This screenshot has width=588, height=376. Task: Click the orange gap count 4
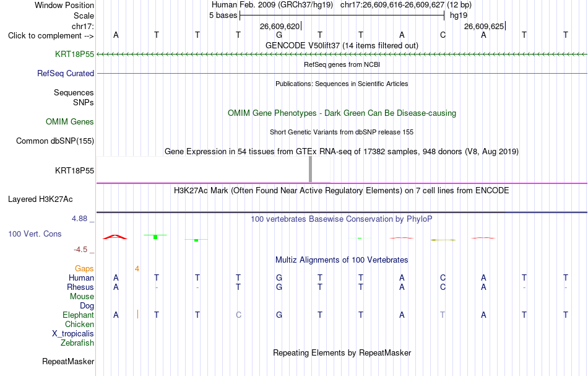[137, 269]
